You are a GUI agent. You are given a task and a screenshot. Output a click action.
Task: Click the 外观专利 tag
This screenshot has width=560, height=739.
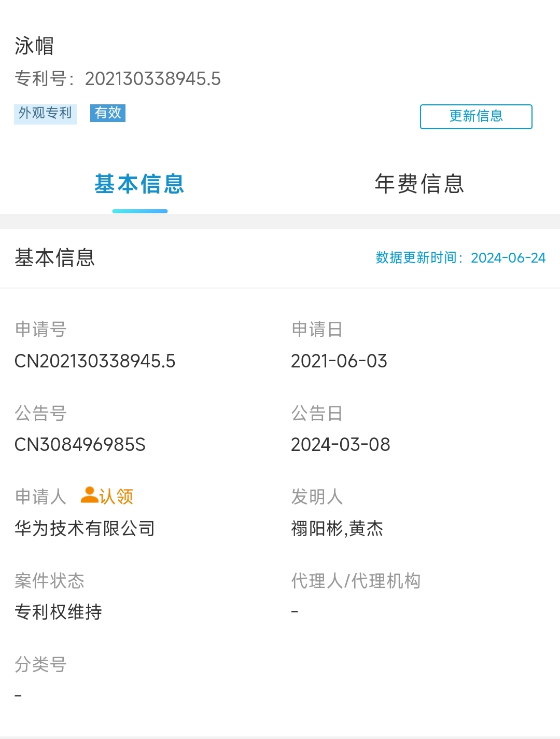45,113
